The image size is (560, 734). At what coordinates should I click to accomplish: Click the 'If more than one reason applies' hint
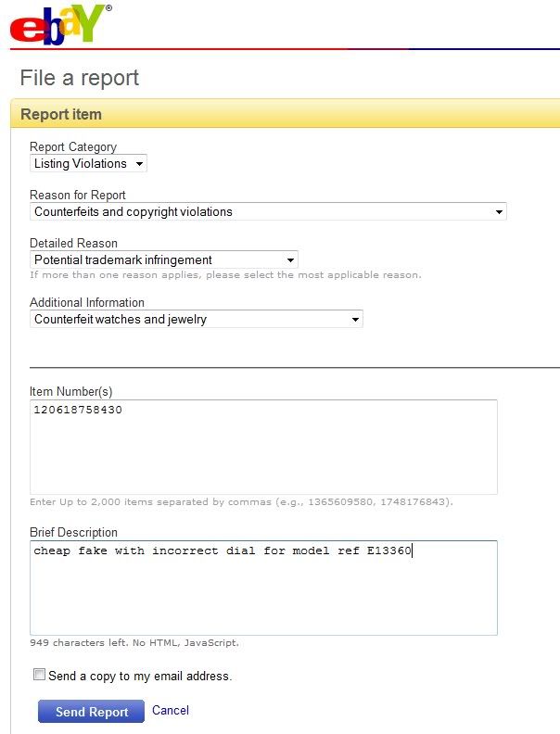point(225,274)
